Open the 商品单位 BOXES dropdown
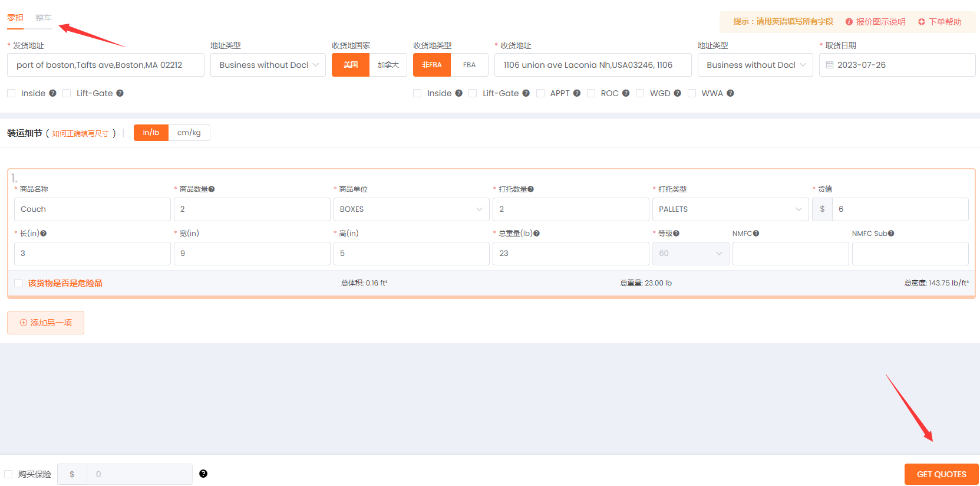Image resolution: width=980 pixels, height=486 pixels. coord(411,209)
